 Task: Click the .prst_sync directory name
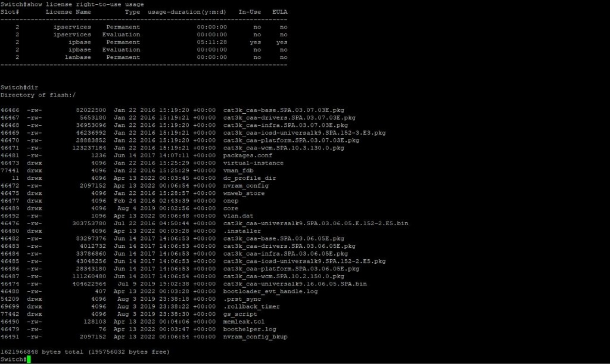point(242,299)
